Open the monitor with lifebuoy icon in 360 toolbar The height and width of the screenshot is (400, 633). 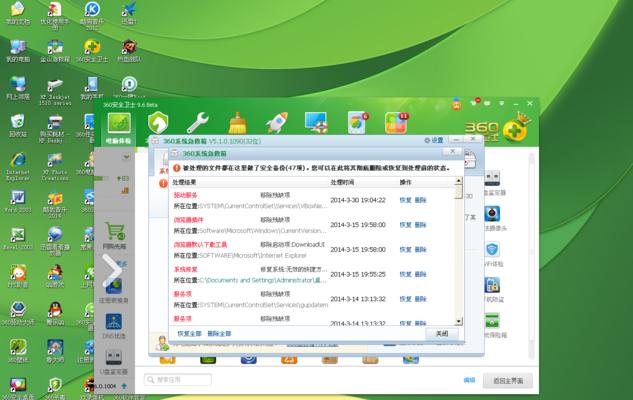(x=316, y=122)
